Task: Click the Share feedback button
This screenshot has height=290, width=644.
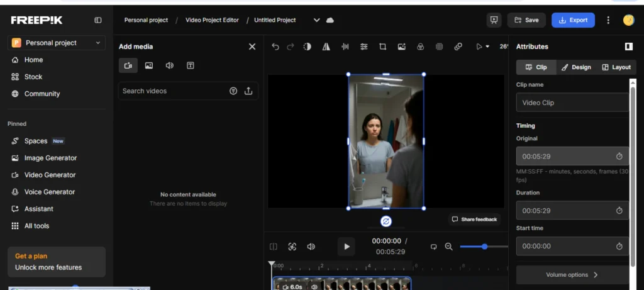Action: [x=474, y=220]
